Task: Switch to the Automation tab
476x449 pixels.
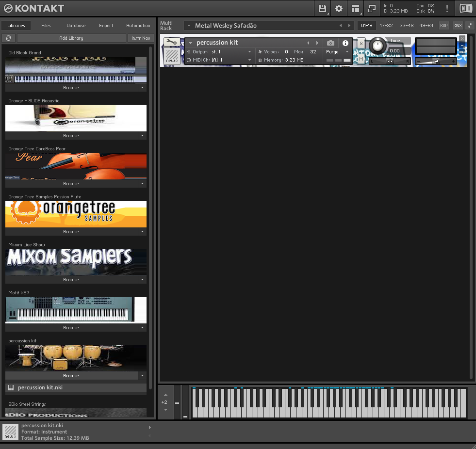Action: [x=138, y=26]
